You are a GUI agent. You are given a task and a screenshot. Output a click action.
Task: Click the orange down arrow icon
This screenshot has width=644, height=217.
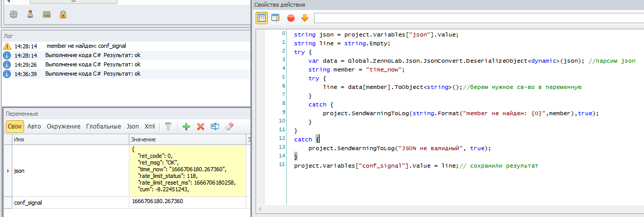[x=305, y=18]
